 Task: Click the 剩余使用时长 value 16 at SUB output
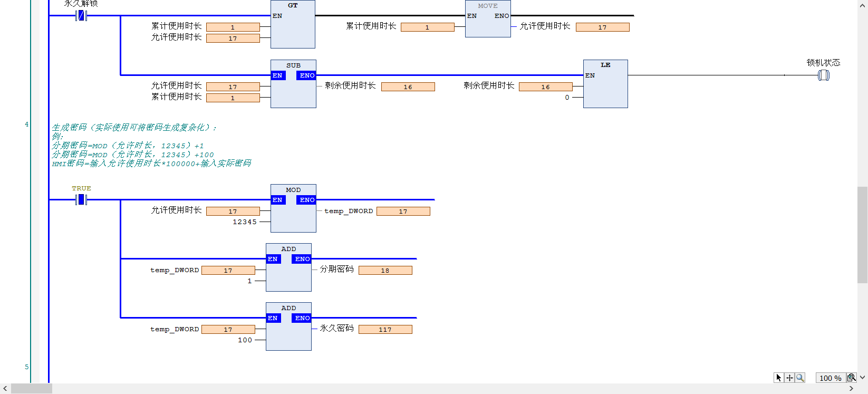point(408,87)
